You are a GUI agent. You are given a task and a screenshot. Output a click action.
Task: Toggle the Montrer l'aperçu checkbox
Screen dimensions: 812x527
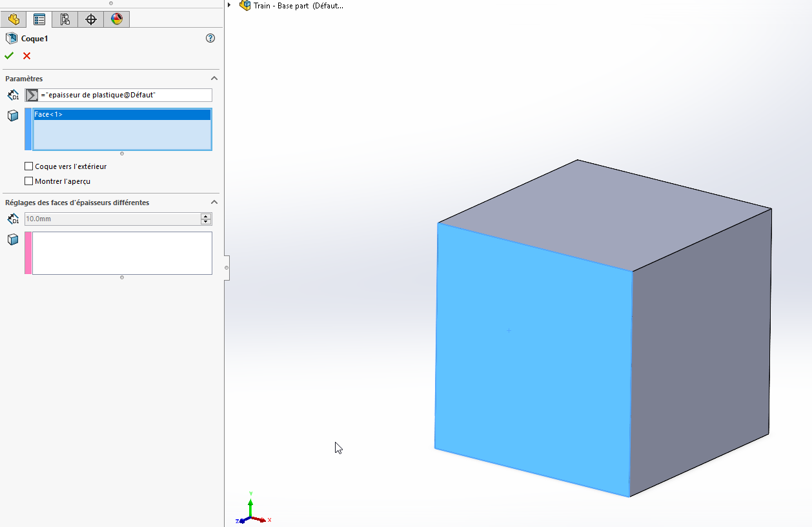28,181
